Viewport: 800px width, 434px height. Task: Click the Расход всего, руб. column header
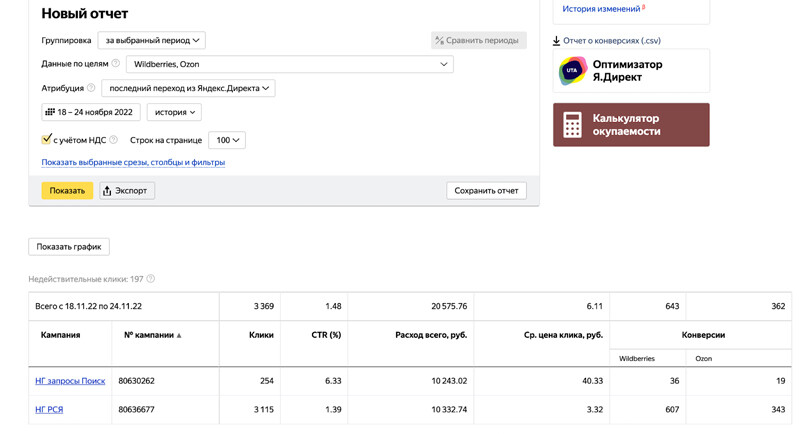(431, 335)
